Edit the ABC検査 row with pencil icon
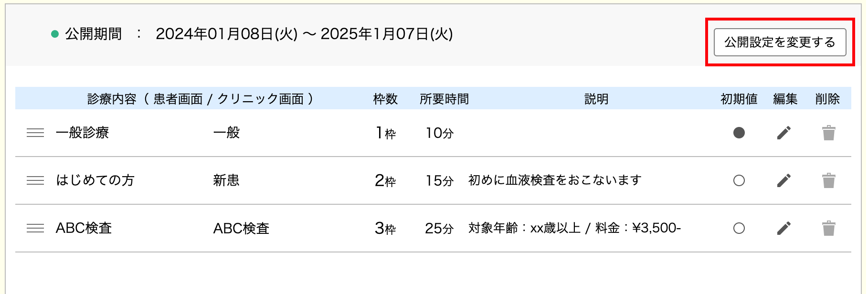The height and width of the screenshot is (294, 868). pyautogui.click(x=784, y=228)
